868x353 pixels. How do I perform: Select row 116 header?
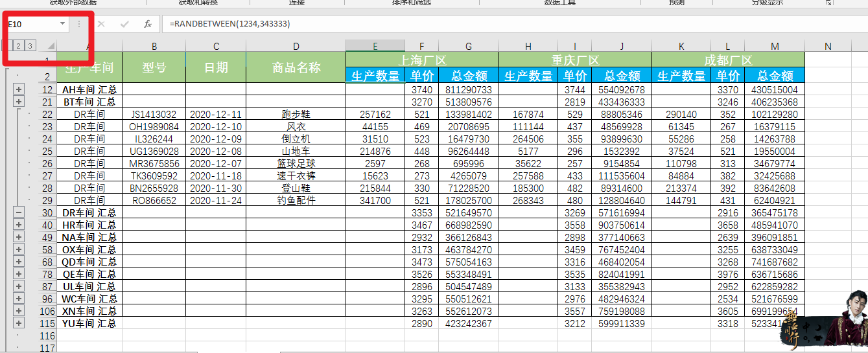click(x=48, y=336)
